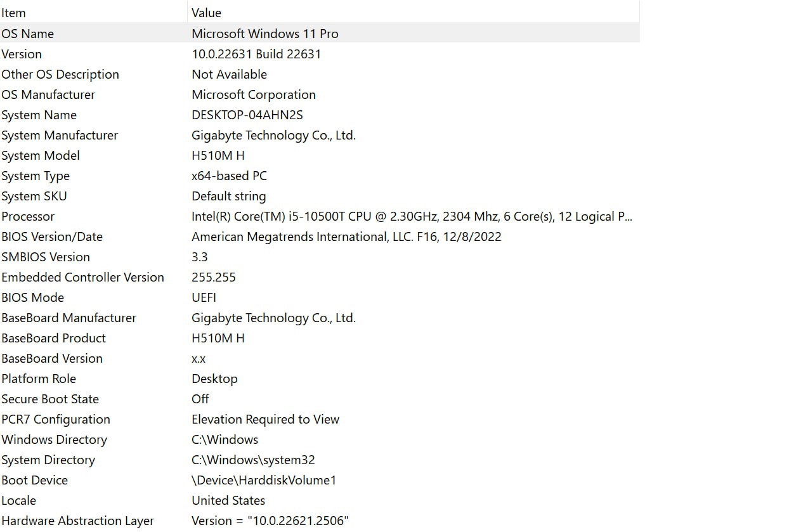Select the Platform Role row
The width and height of the screenshot is (789, 532).
[x=39, y=379]
